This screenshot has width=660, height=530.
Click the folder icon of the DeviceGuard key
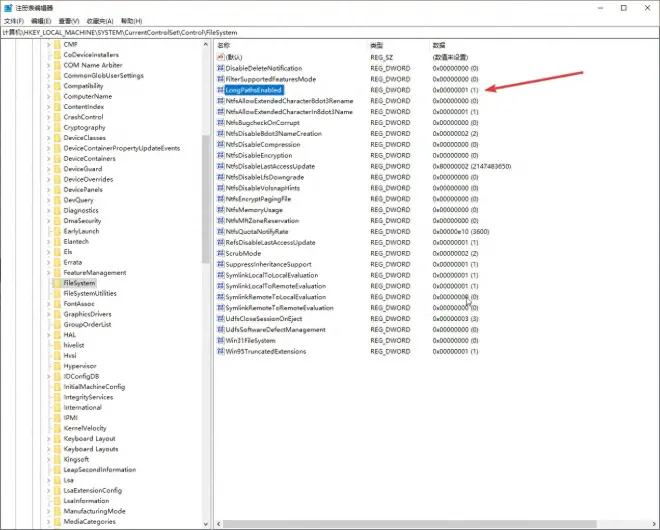(x=57, y=169)
